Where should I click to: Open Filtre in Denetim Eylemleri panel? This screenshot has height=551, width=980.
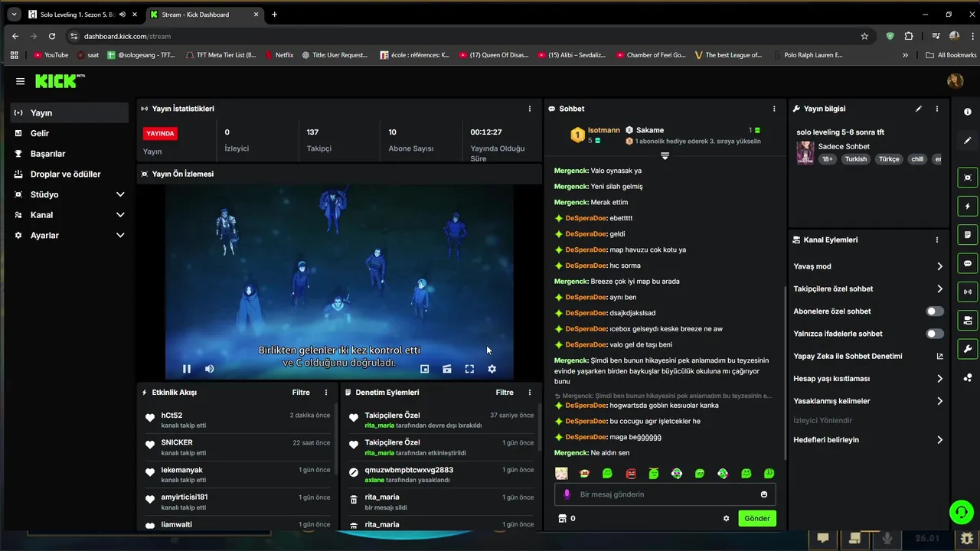pos(505,393)
